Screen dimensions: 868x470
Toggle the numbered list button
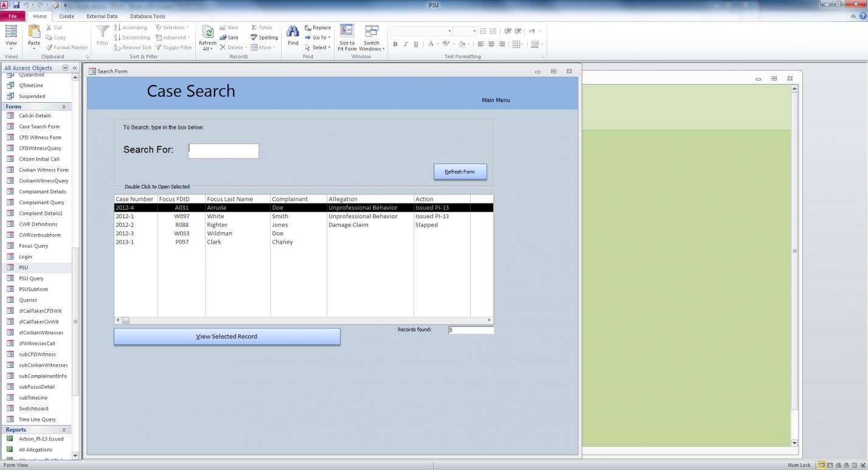[x=493, y=31]
